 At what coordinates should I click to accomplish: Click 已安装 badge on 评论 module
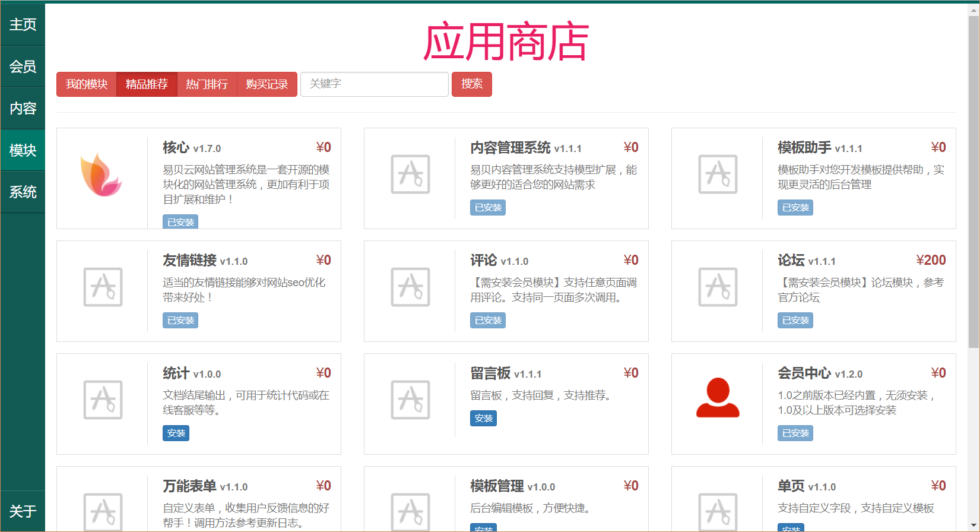[x=488, y=321]
